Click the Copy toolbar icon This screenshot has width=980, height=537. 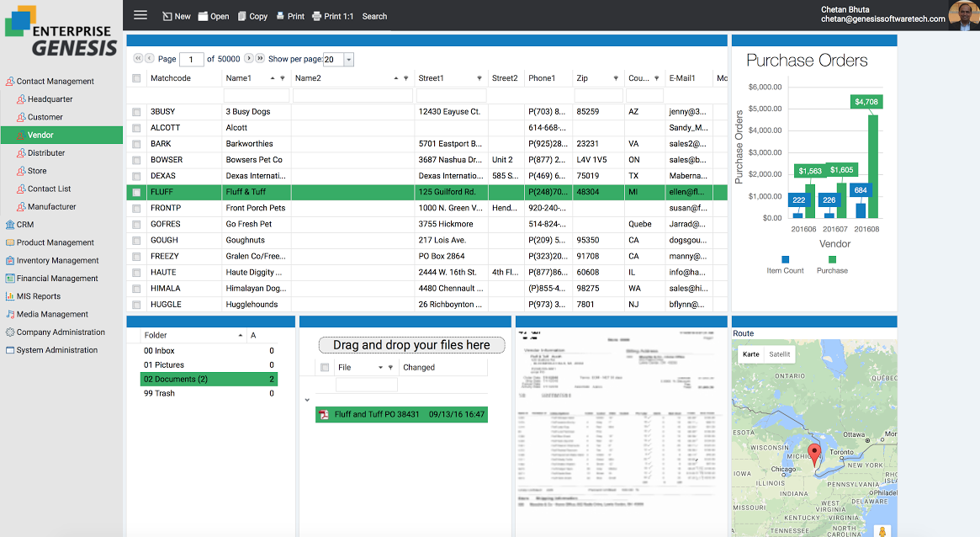(x=242, y=16)
